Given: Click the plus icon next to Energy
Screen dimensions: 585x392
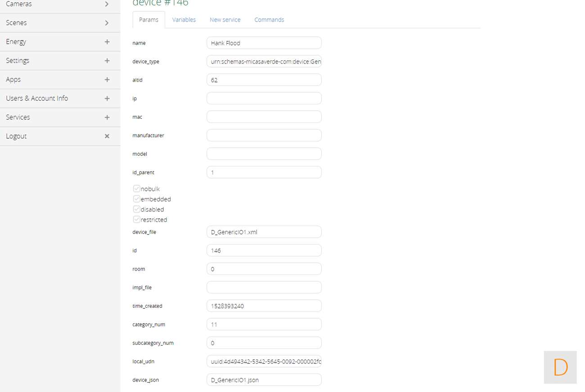Looking at the screenshot, I should tap(107, 42).
